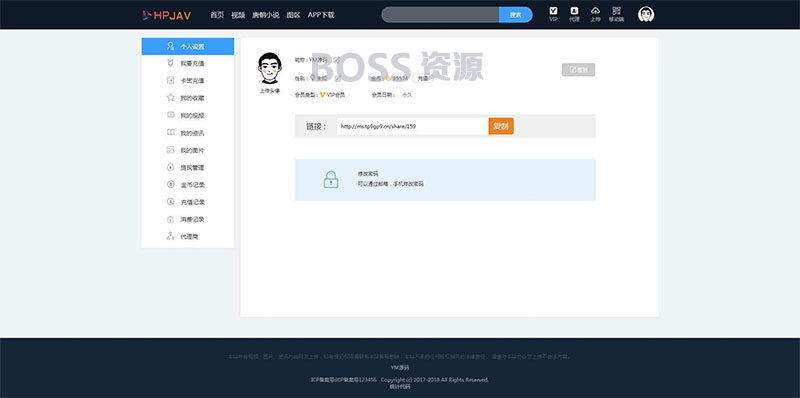The image size is (800, 398).
Task: Open APP下载 in top navigation
Action: pyautogui.click(x=321, y=15)
